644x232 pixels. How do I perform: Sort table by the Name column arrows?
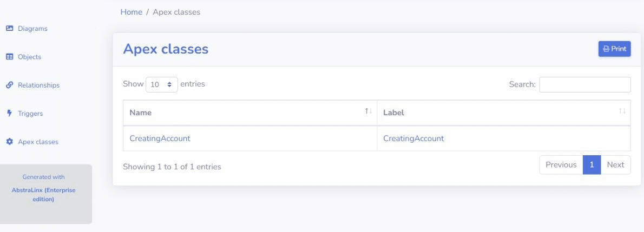pos(368,111)
